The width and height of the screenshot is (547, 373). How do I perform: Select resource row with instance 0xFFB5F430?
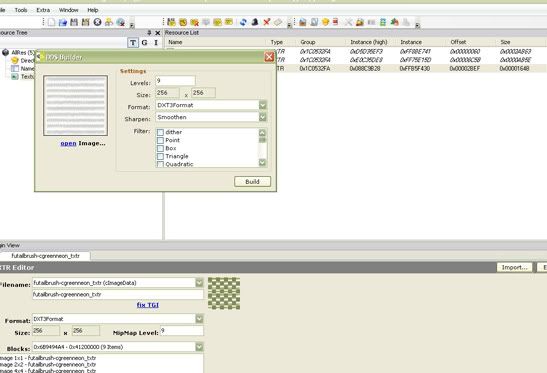(x=411, y=69)
